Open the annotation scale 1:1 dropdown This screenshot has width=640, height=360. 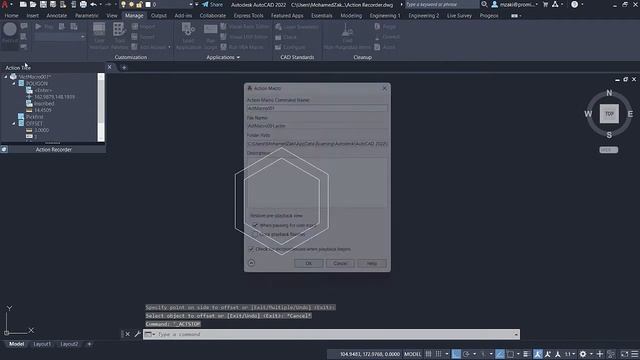coord(570,354)
